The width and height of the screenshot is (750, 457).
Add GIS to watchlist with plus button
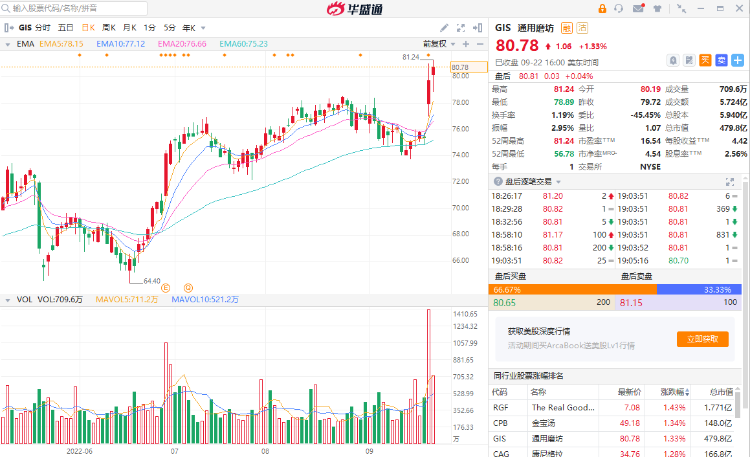(x=738, y=60)
